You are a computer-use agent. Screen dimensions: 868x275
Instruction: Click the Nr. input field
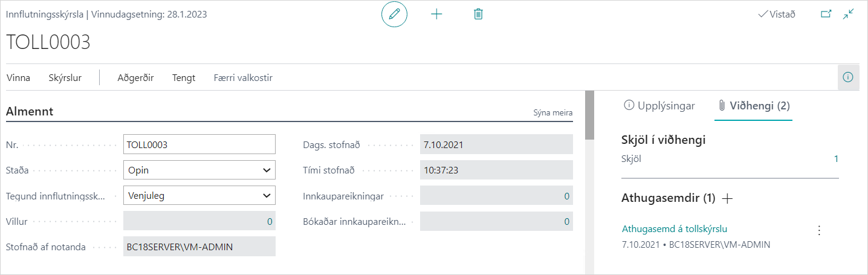tap(199, 145)
